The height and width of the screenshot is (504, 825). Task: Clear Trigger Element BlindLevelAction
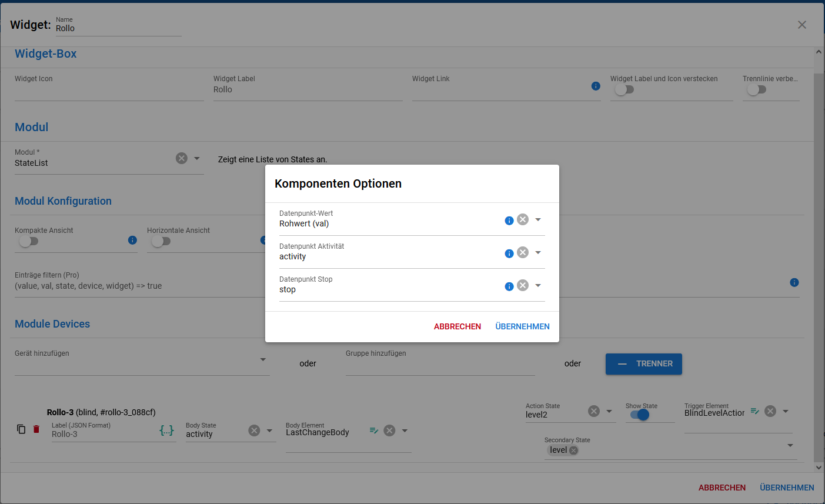click(x=770, y=411)
